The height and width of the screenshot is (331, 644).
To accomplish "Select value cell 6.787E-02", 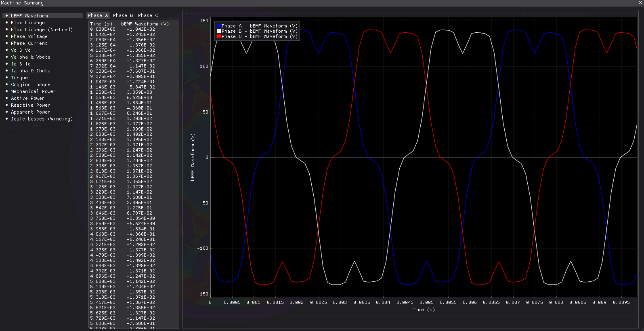I will pos(139,213).
